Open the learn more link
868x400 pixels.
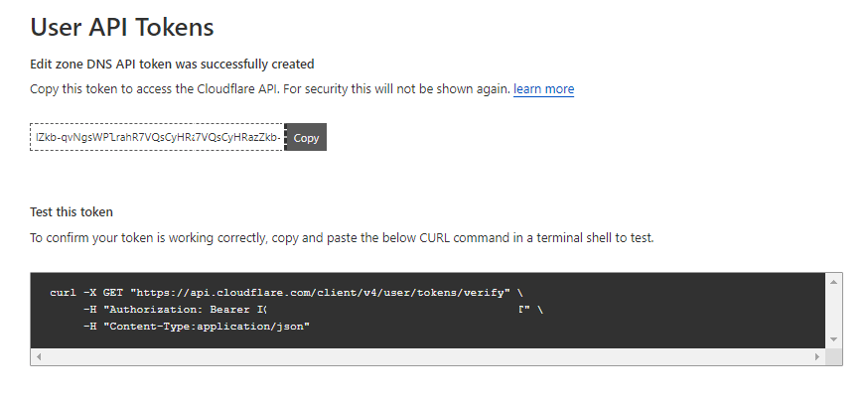click(x=543, y=89)
